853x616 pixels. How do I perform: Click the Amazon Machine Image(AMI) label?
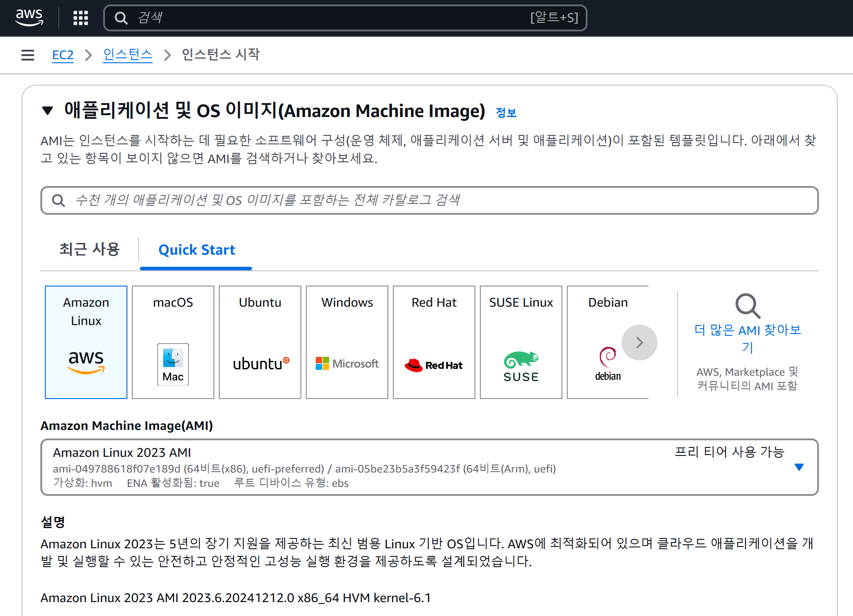[x=127, y=425]
